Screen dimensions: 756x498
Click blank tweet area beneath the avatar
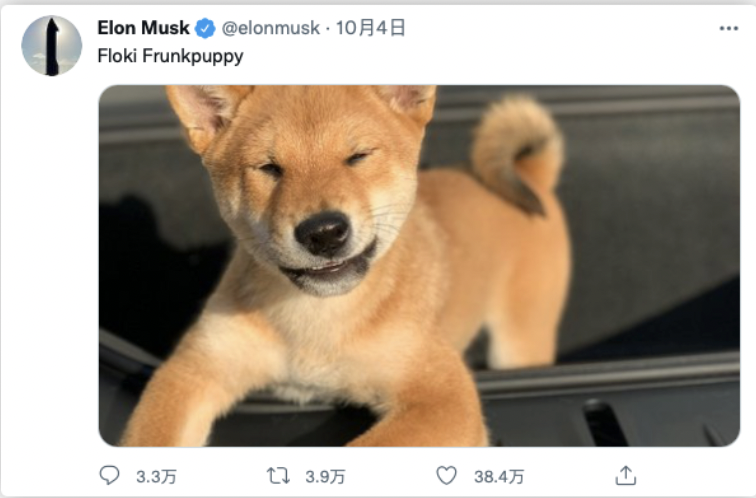[x=51, y=265]
